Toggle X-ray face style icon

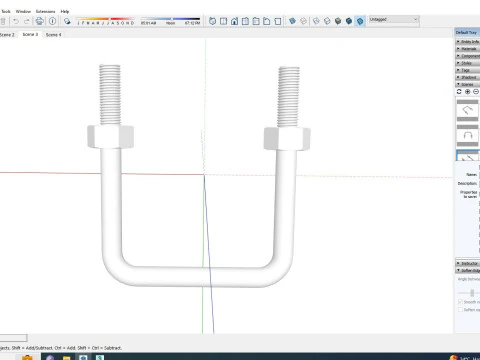point(292,21)
